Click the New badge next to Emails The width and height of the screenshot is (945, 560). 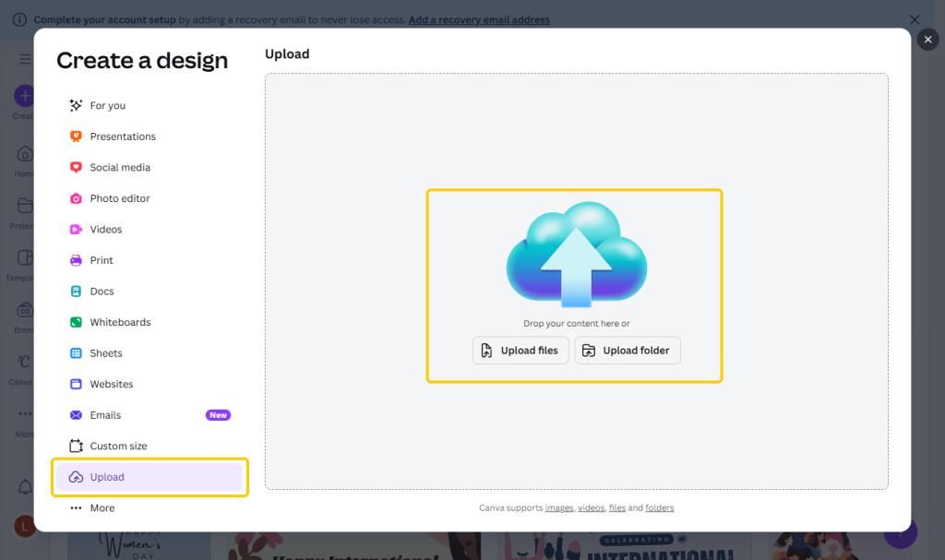pyautogui.click(x=218, y=414)
